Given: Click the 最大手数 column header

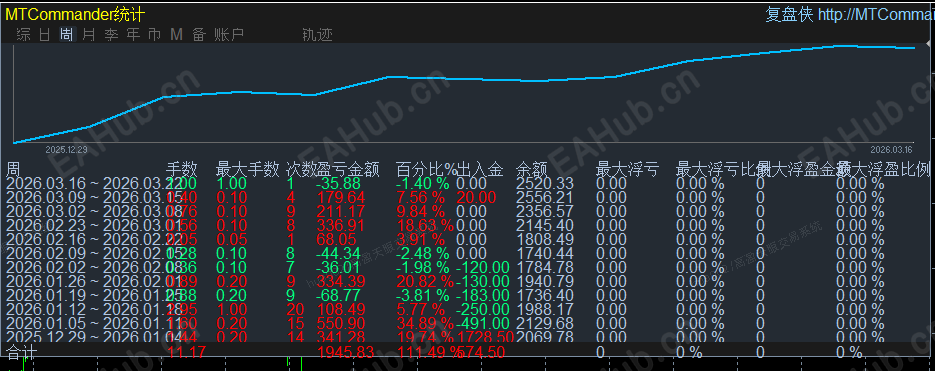Looking at the screenshot, I should click(x=247, y=169).
